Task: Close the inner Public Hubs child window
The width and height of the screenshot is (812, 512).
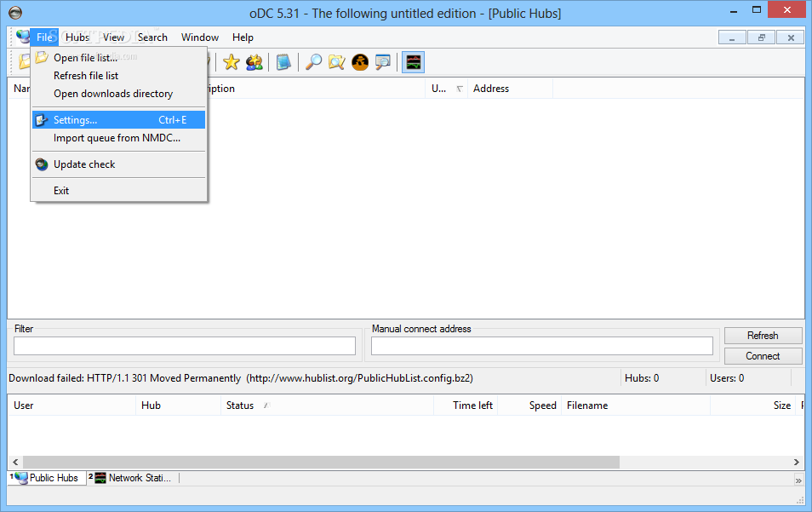Action: point(791,37)
